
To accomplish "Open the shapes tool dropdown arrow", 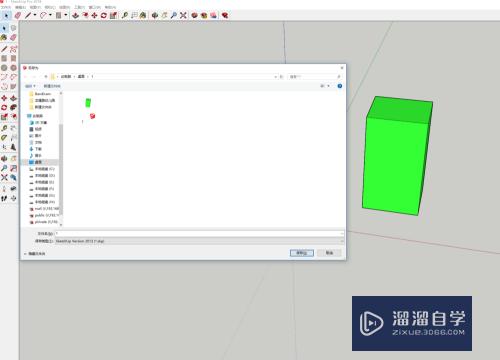I will point(50,15).
